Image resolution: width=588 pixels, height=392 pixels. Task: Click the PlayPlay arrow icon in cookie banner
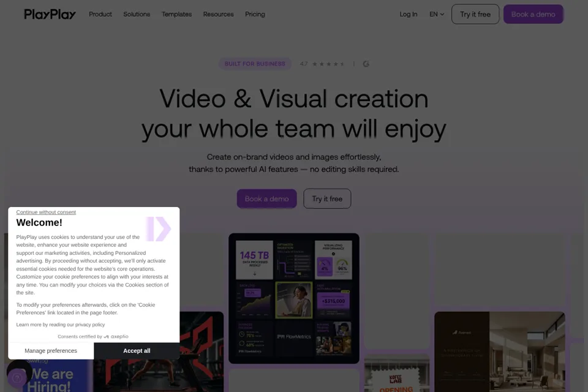[x=159, y=229]
